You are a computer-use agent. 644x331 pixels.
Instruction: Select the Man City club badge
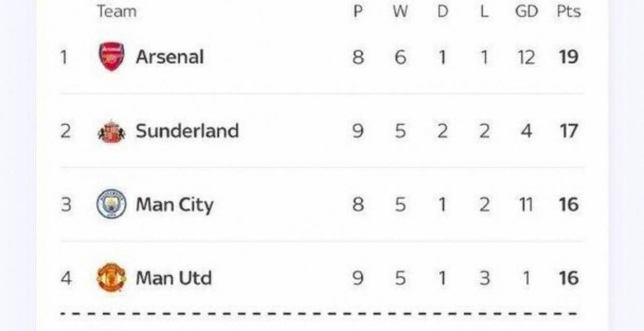(111, 204)
